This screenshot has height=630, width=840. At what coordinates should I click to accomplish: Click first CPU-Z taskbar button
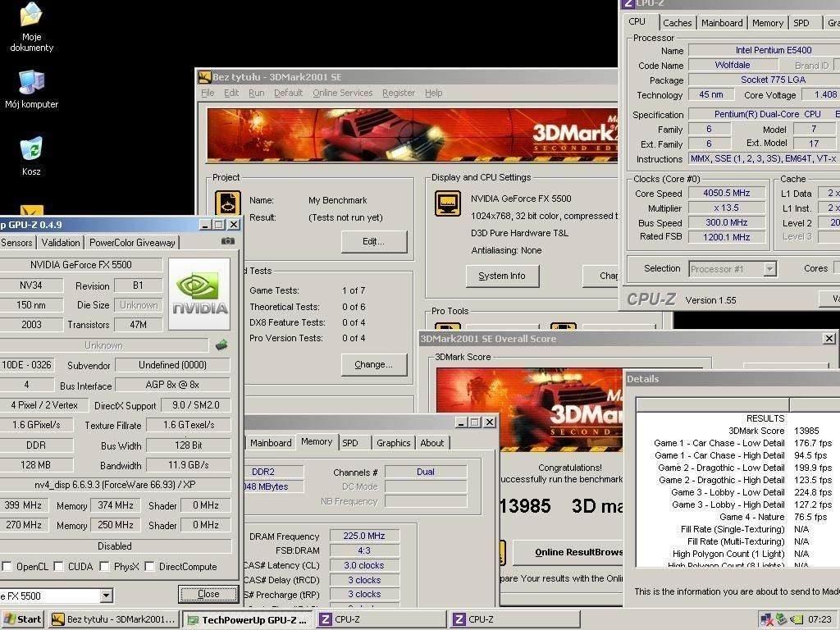pos(382,619)
